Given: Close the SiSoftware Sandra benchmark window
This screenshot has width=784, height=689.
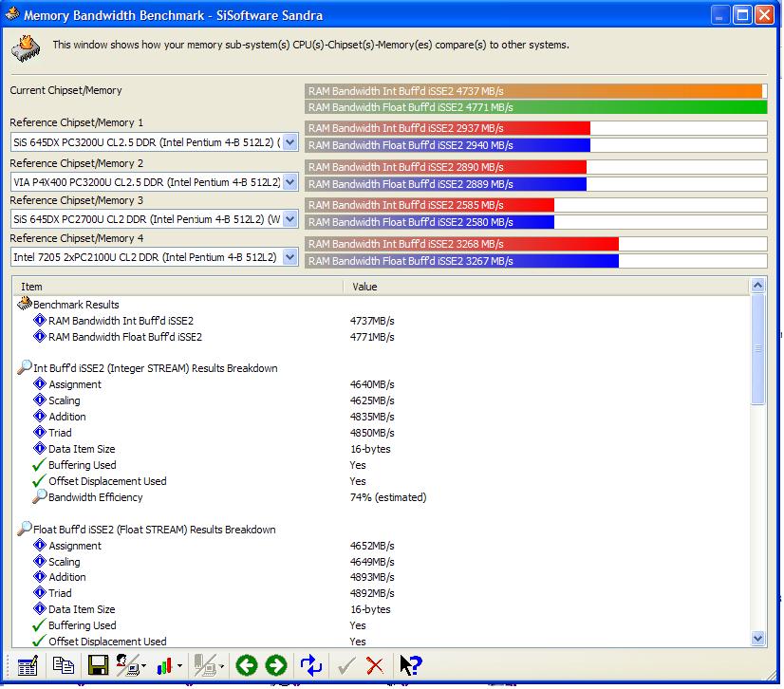Looking at the screenshot, I should point(764,15).
